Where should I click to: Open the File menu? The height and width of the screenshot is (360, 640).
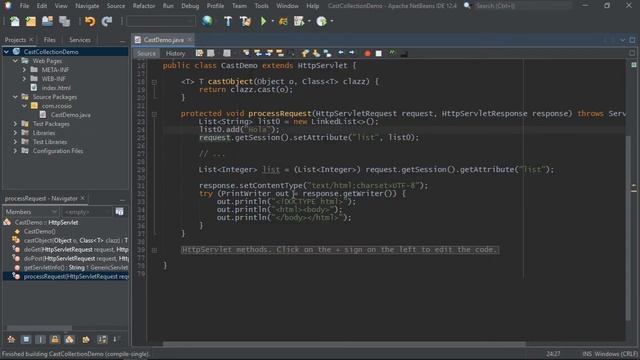coord(24,6)
